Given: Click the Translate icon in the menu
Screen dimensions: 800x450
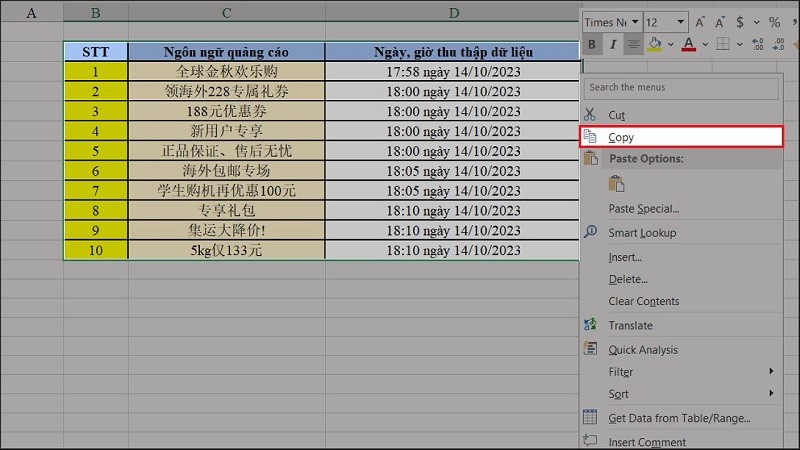Looking at the screenshot, I should point(590,324).
